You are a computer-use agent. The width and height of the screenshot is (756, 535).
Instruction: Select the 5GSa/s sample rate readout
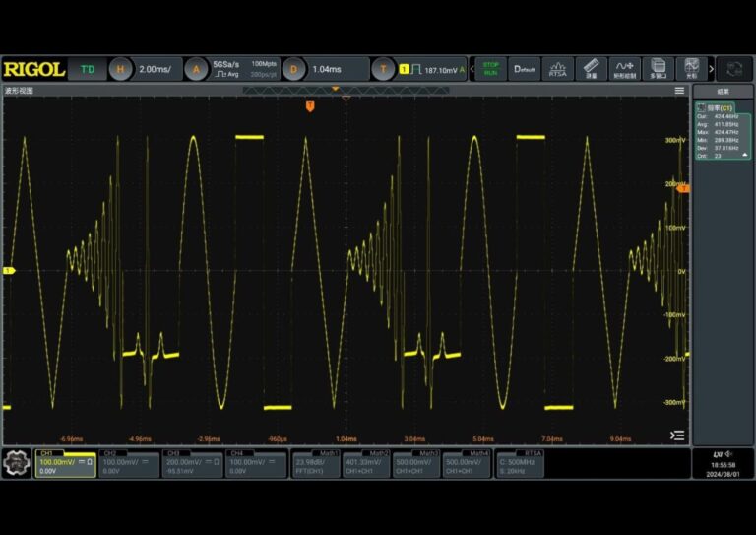(226, 65)
